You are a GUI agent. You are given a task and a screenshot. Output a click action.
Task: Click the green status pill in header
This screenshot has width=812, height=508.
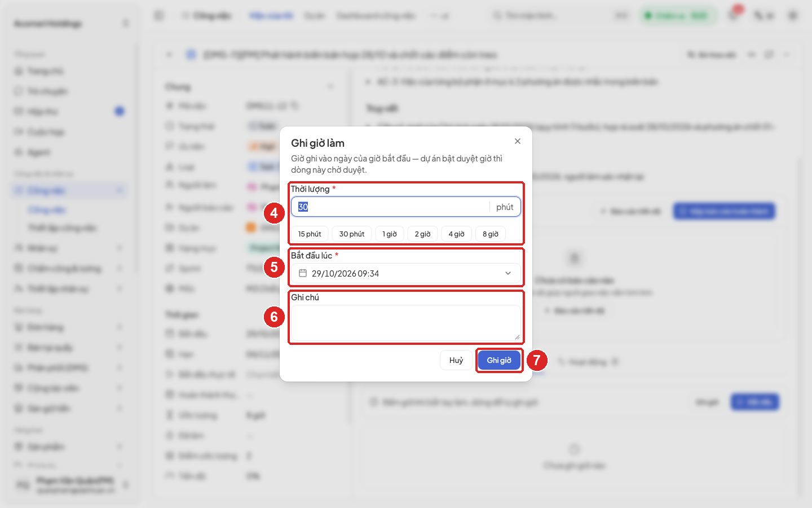tap(678, 16)
